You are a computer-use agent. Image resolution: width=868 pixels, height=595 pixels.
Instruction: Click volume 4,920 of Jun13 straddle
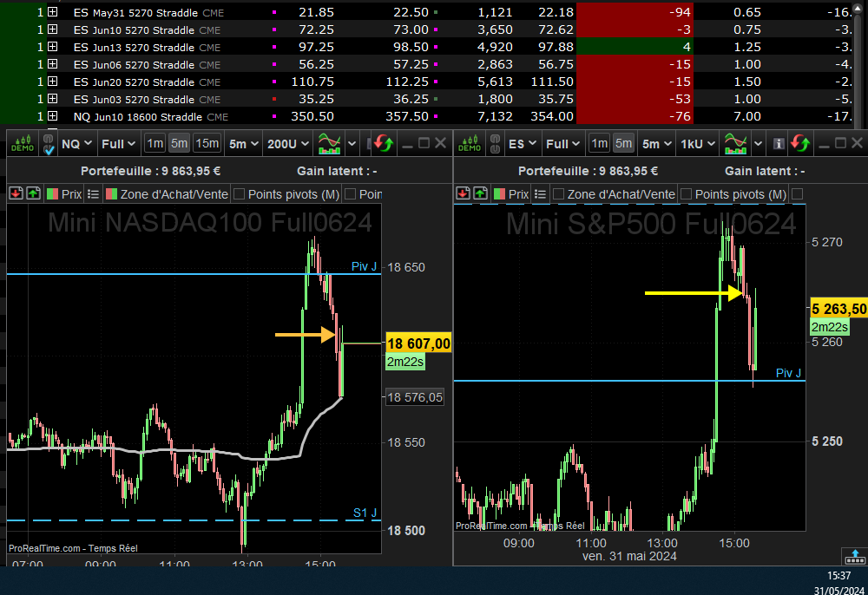click(x=495, y=47)
